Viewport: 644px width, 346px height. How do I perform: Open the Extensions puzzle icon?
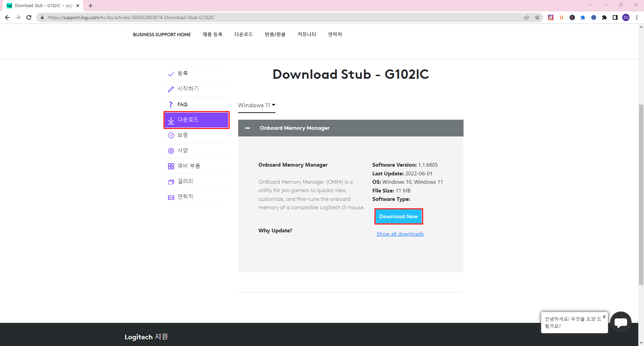point(604,17)
